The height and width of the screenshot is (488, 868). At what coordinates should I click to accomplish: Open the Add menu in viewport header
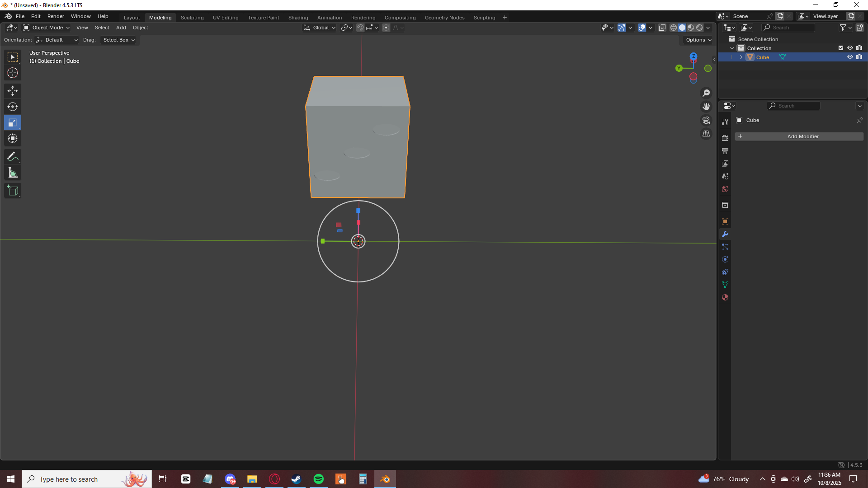pyautogui.click(x=121, y=28)
